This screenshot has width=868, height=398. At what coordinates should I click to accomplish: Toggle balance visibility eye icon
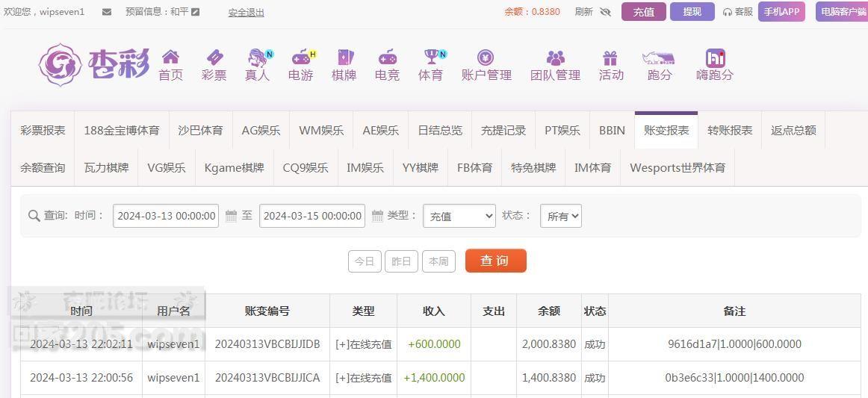click(605, 12)
